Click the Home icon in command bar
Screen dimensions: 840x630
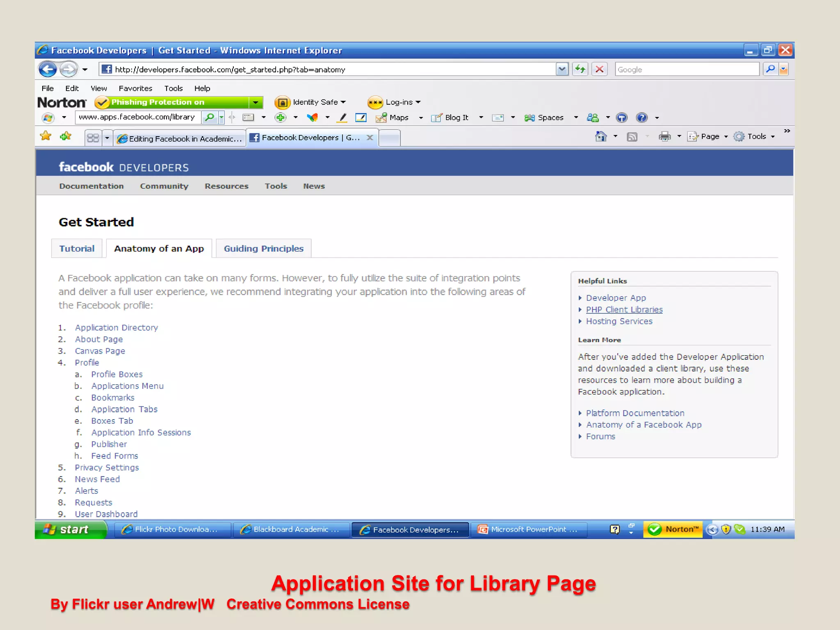601,137
